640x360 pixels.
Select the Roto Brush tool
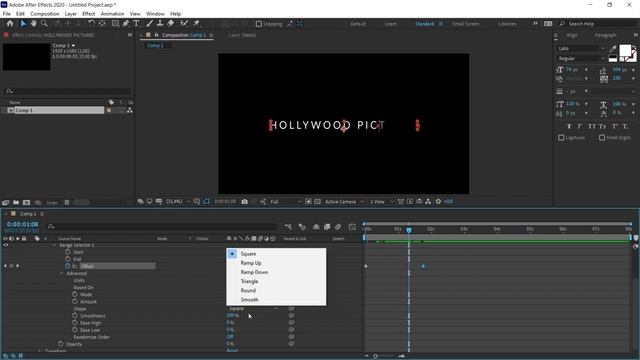click(x=184, y=24)
